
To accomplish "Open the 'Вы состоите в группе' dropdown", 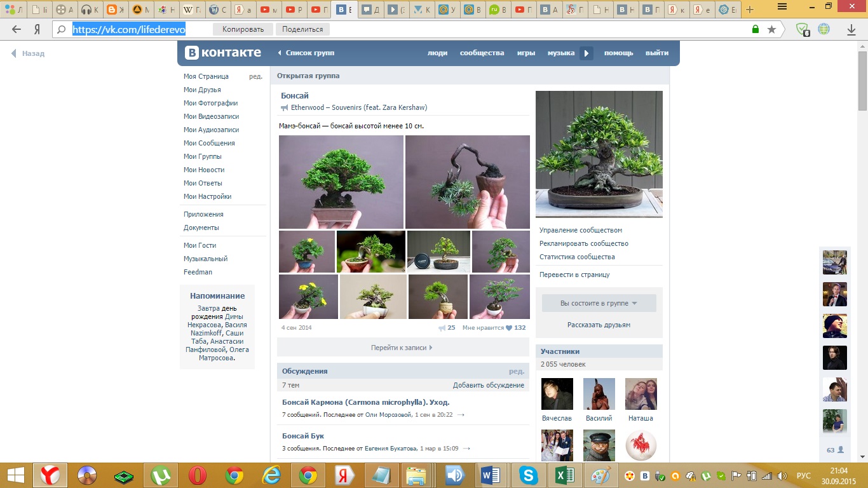I will click(599, 303).
